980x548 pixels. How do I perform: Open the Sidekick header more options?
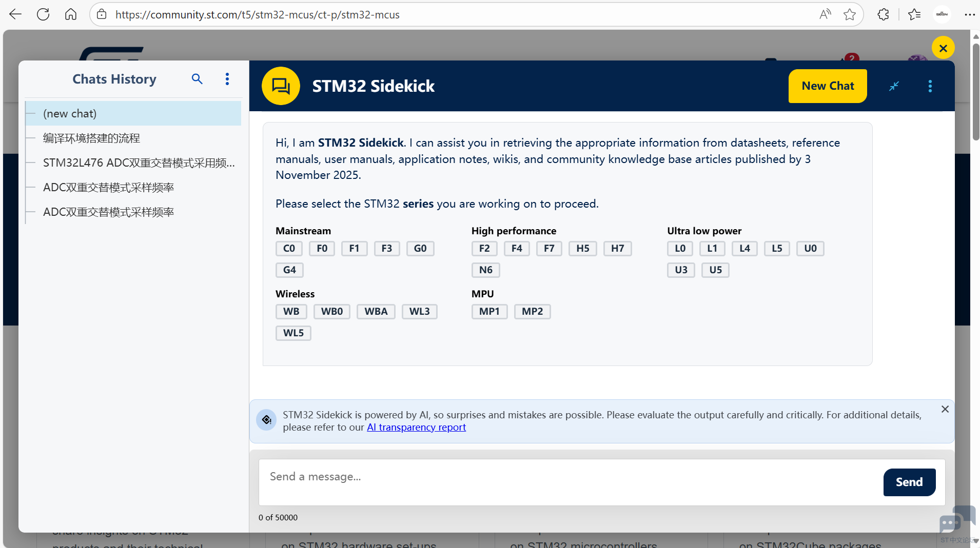[x=930, y=86]
